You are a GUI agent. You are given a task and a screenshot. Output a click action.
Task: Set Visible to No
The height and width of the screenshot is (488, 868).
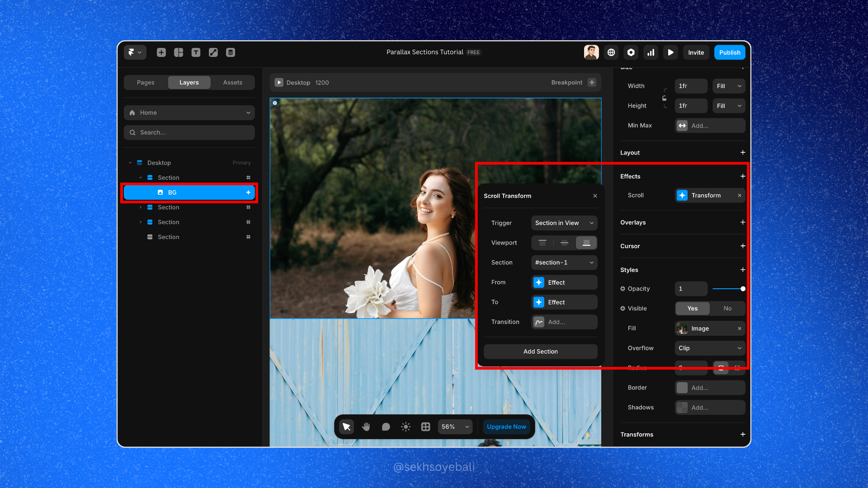727,308
